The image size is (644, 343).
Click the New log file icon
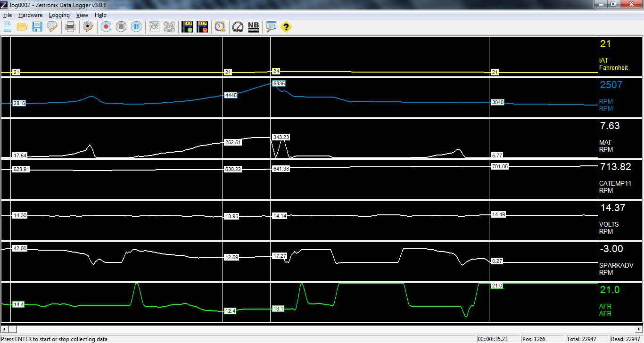(x=7, y=27)
